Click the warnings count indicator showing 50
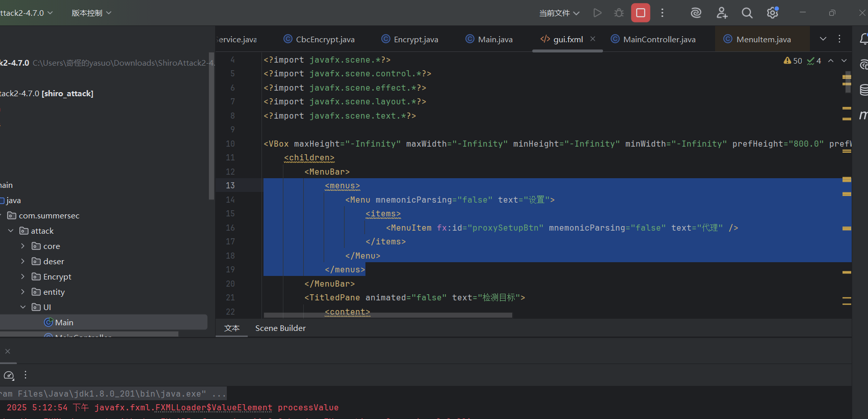 coord(793,61)
